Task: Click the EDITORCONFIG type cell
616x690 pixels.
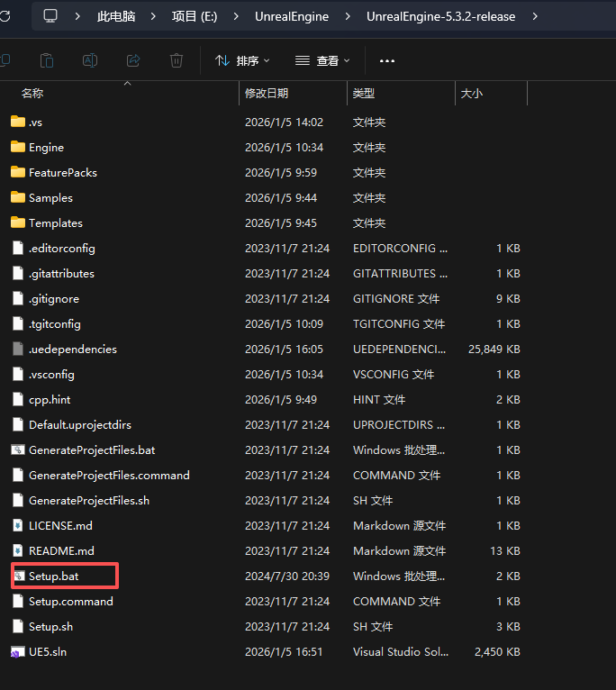Action: click(x=400, y=249)
